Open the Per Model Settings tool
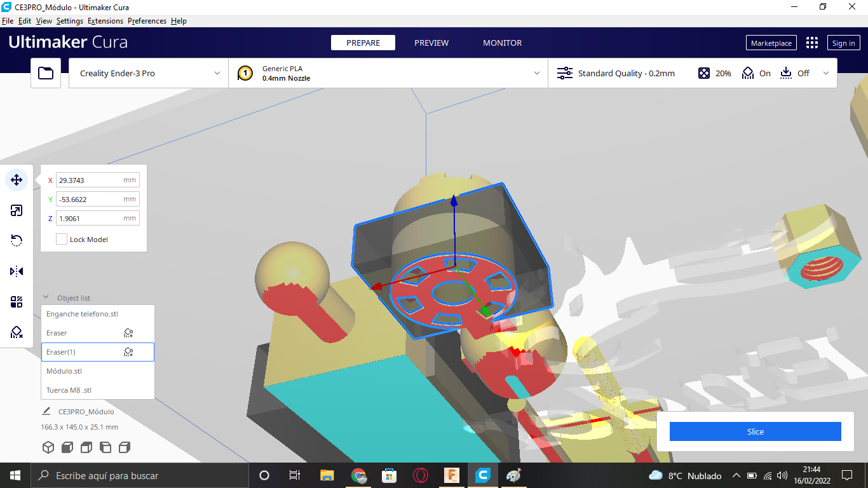 17,302
